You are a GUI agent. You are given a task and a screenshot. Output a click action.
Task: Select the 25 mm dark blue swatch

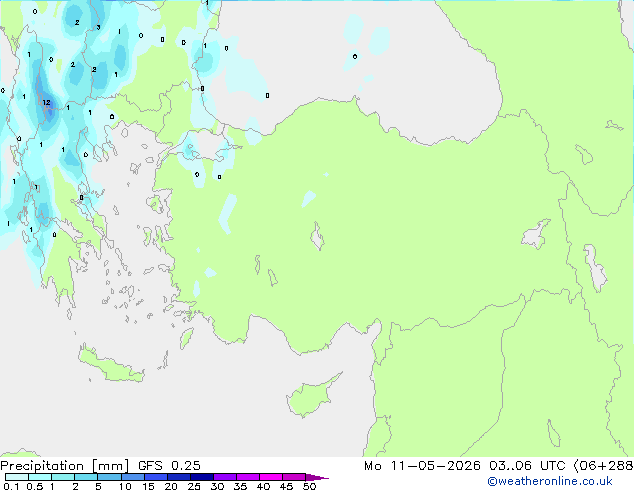(201, 477)
